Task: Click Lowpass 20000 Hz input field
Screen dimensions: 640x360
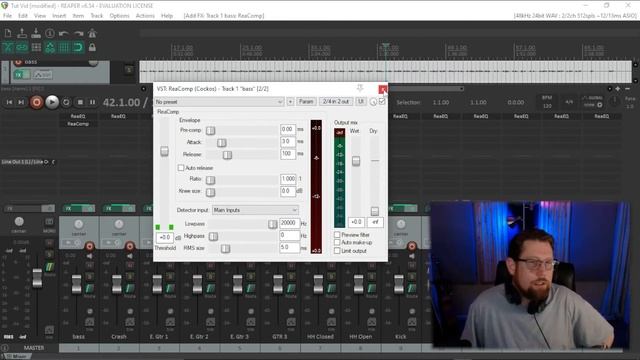Action: tap(289, 223)
